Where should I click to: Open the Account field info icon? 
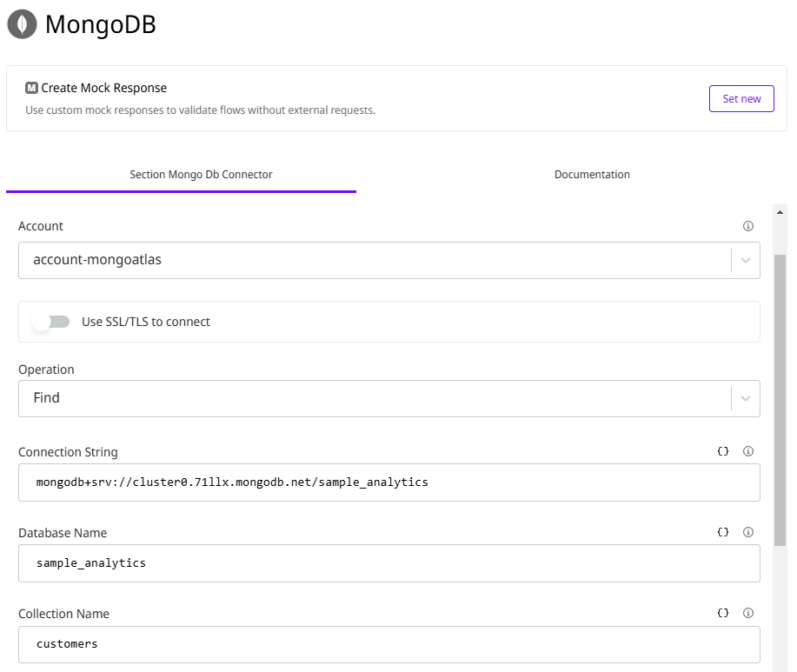(748, 226)
